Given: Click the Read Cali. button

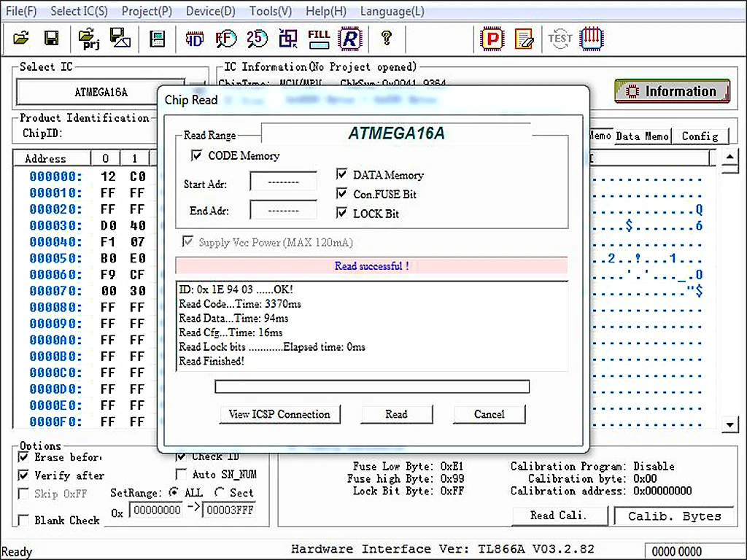Looking at the screenshot, I should coord(560,516).
